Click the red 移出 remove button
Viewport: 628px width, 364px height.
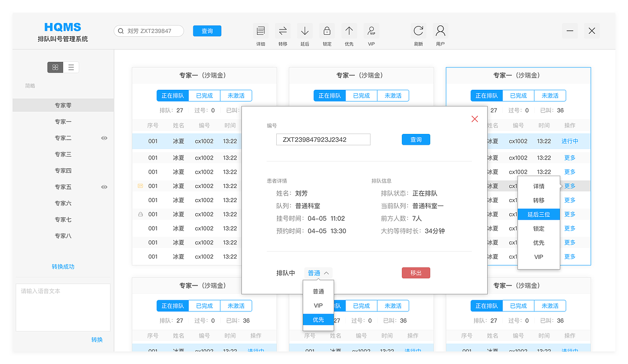tap(416, 273)
